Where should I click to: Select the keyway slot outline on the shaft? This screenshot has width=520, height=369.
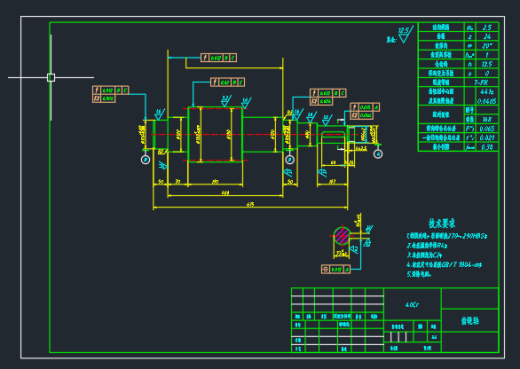point(333,135)
